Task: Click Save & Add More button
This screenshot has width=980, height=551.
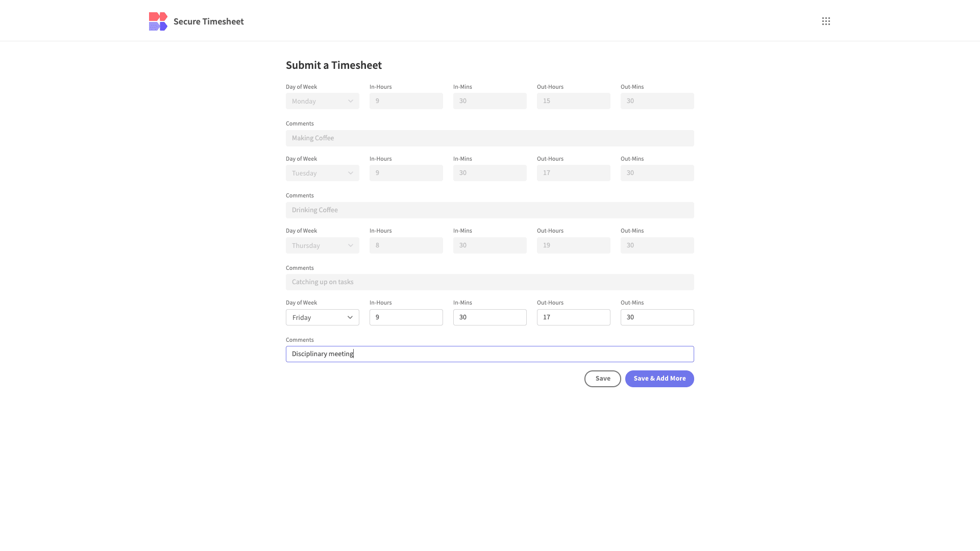Action: [659, 379]
